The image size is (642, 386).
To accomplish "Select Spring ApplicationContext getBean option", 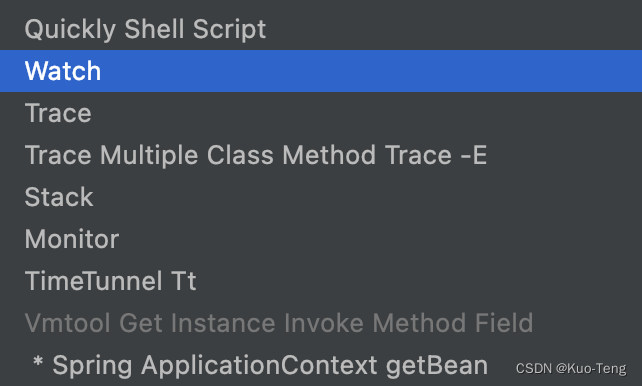I will click(321, 365).
